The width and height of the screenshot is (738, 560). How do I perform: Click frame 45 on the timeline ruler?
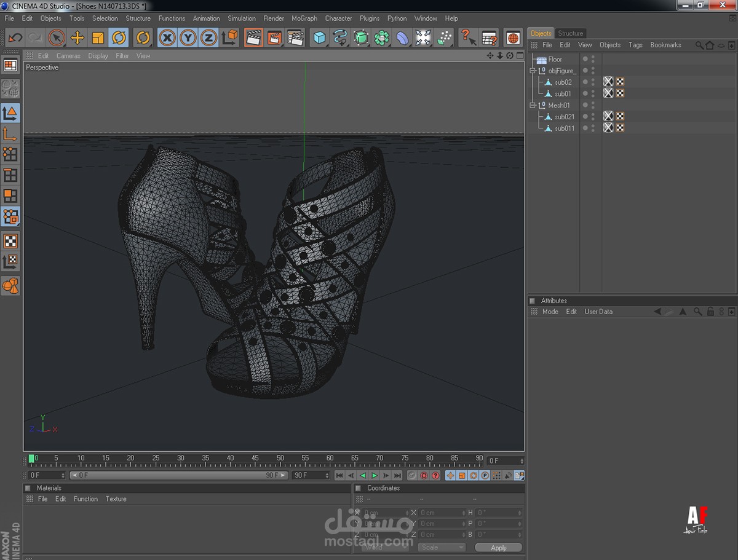tap(255, 460)
